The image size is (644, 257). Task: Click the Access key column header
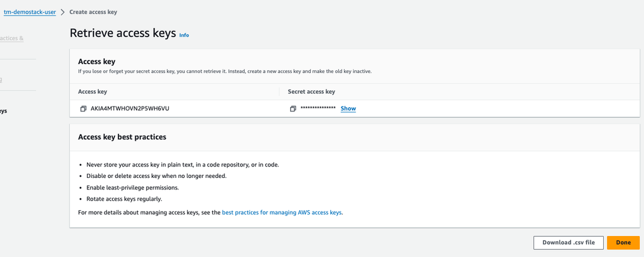[x=93, y=92]
